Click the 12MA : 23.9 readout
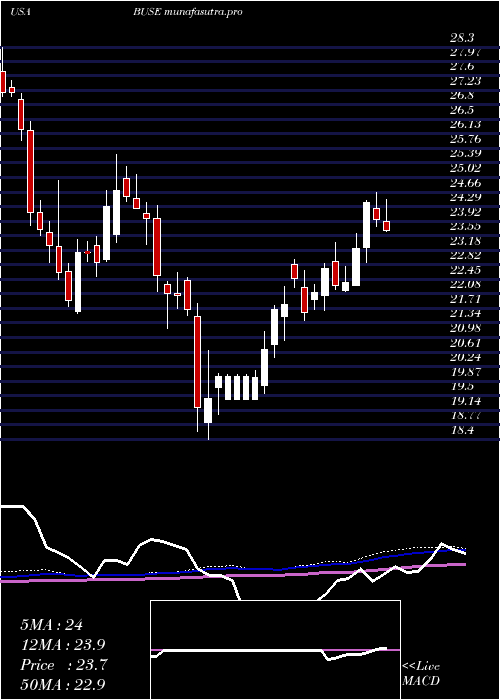500x700 pixels. pyautogui.click(x=62, y=645)
